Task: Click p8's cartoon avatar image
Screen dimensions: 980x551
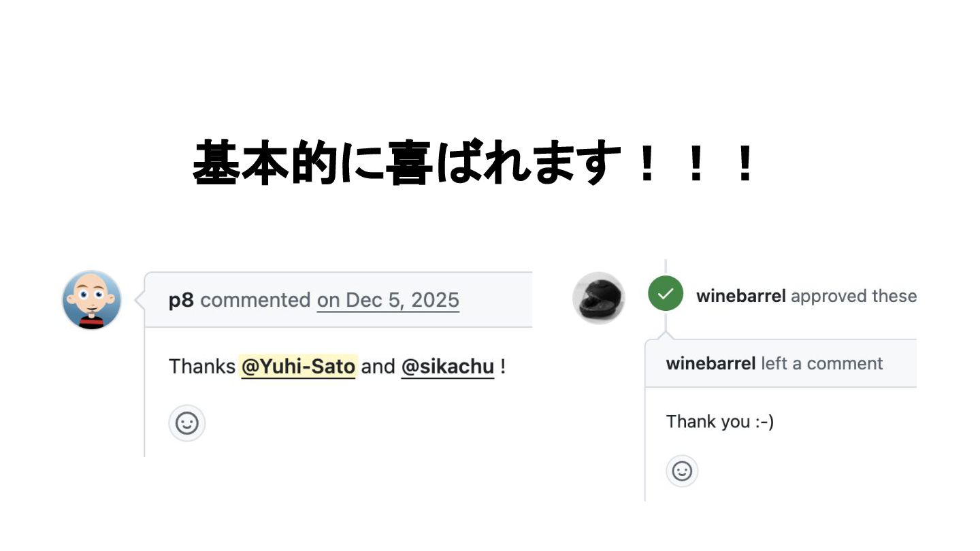Action: point(92,300)
